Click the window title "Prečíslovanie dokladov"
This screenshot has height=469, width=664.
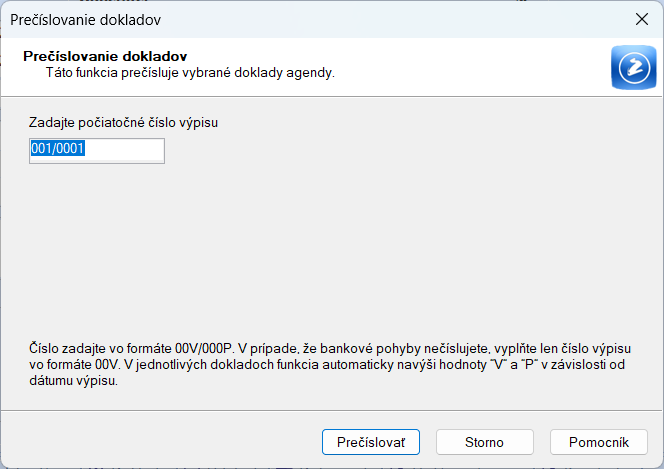click(x=85, y=19)
